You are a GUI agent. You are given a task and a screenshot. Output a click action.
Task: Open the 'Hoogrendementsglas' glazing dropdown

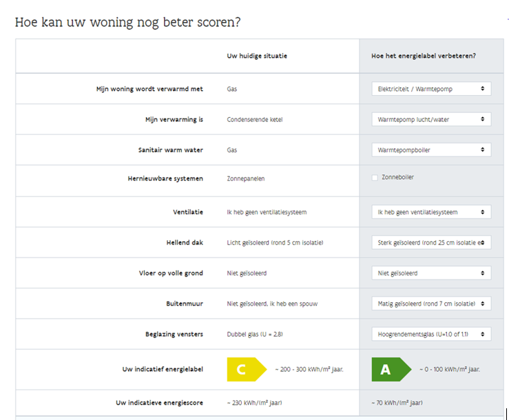coord(430,334)
